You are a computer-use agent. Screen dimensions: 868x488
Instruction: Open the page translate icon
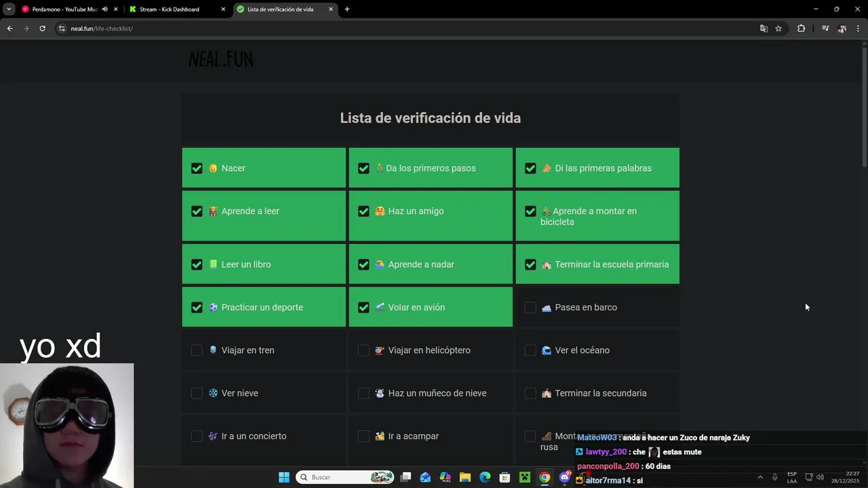(x=764, y=28)
